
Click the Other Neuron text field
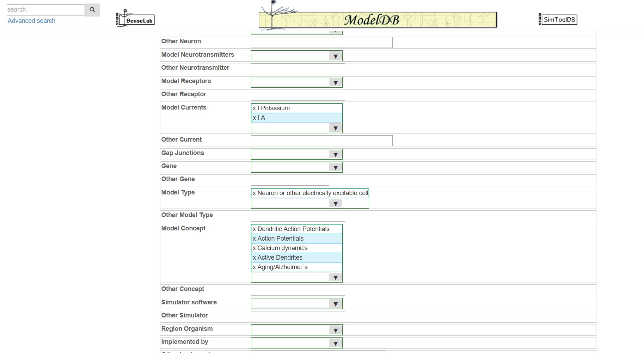pos(321,42)
